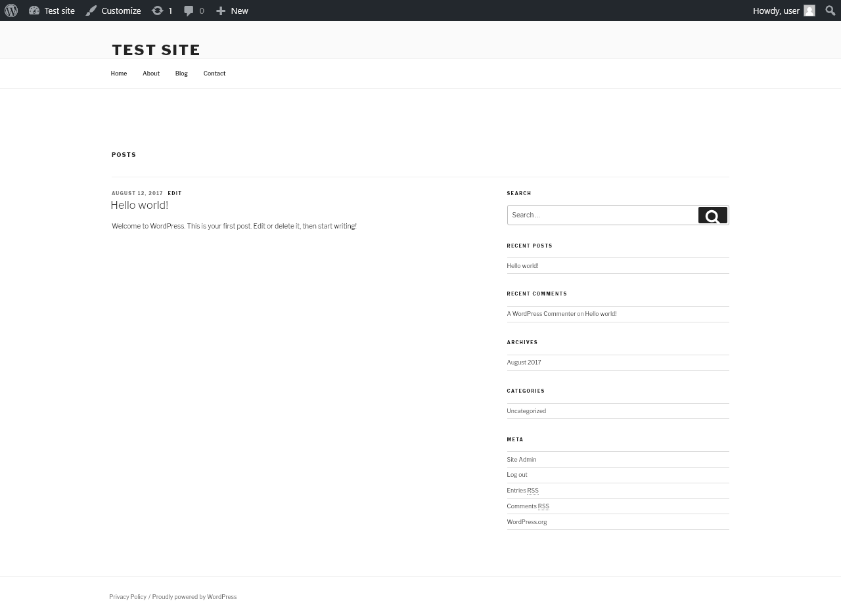
Task: Open the Privacy Policy footer link
Action: coord(128,597)
